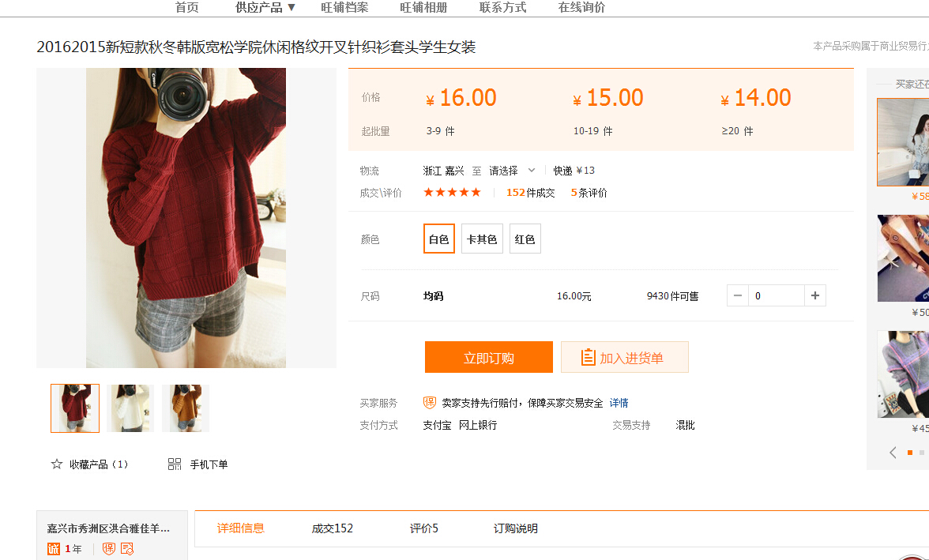Click the quantity input field
Screen dimensions: 929x560
(x=776, y=295)
